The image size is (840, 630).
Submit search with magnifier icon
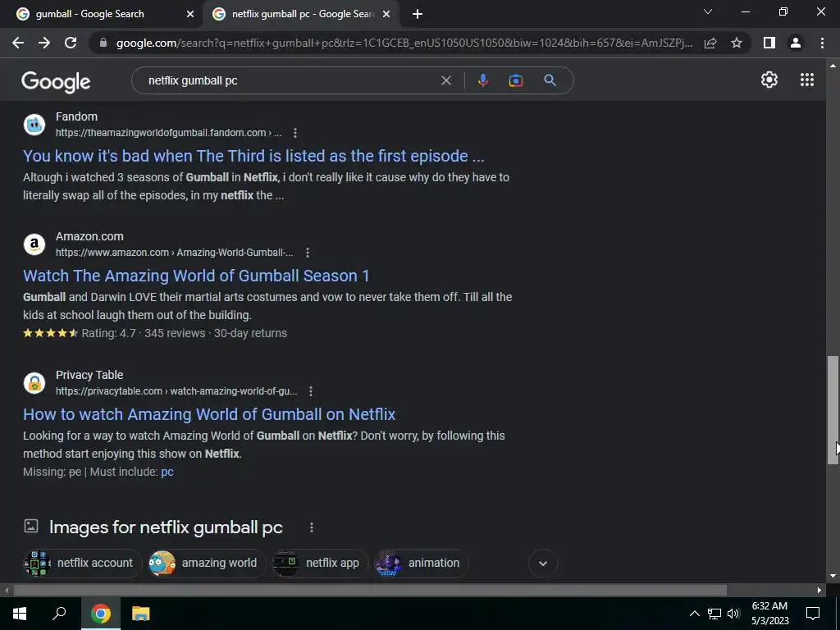[x=550, y=80]
